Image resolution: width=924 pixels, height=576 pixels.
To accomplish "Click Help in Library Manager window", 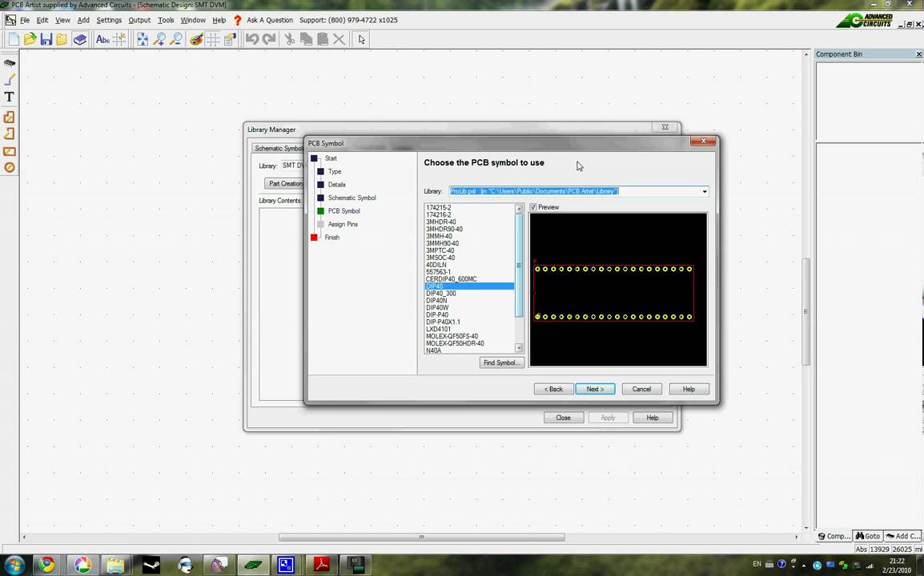I will coord(653,418).
